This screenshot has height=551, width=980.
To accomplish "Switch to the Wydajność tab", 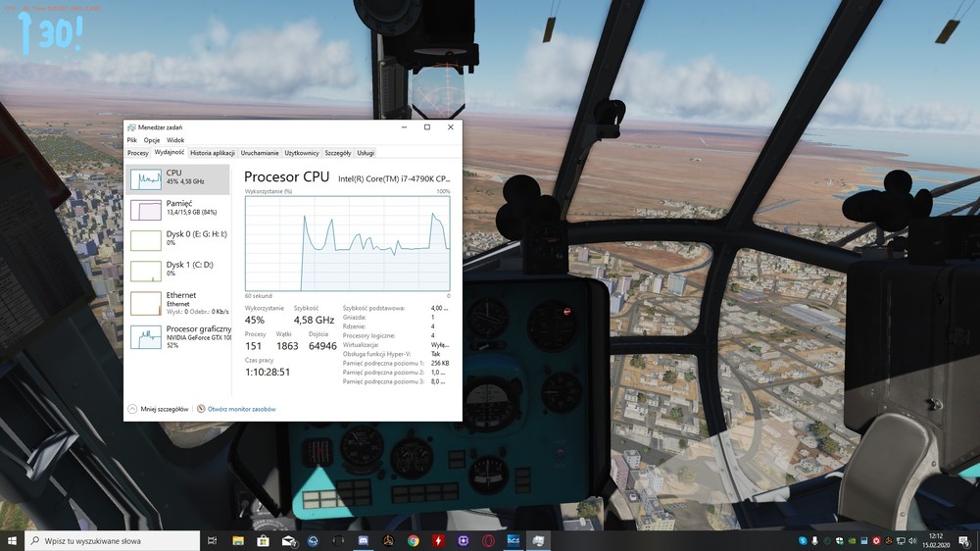I will (170, 152).
